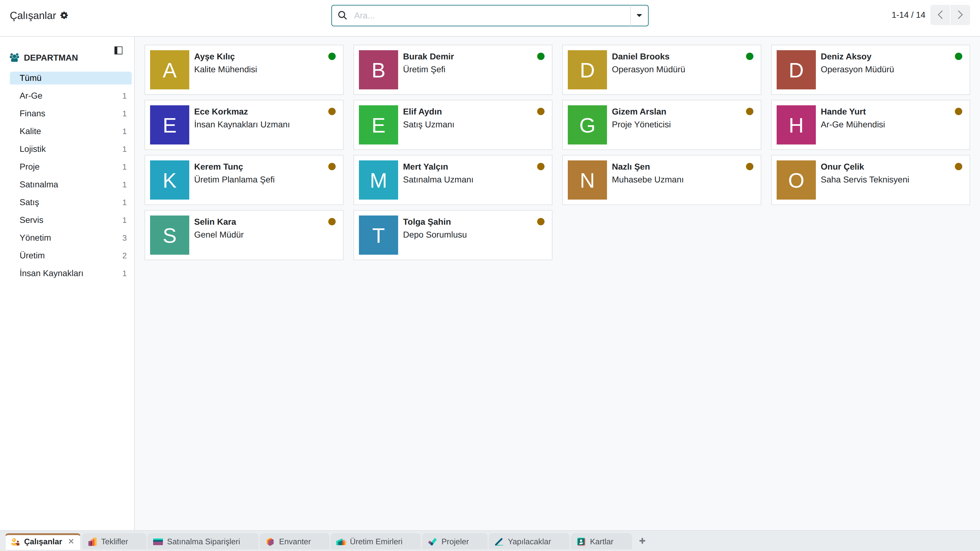This screenshot has height=551, width=980.
Task: Click Hande Yurt presence status dot
Action: click(958, 111)
